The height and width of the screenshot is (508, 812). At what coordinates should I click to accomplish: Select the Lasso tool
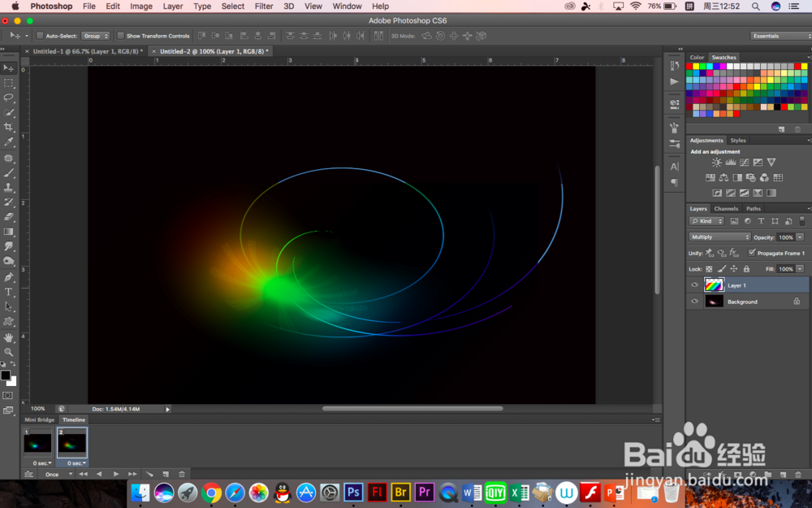coord(9,98)
